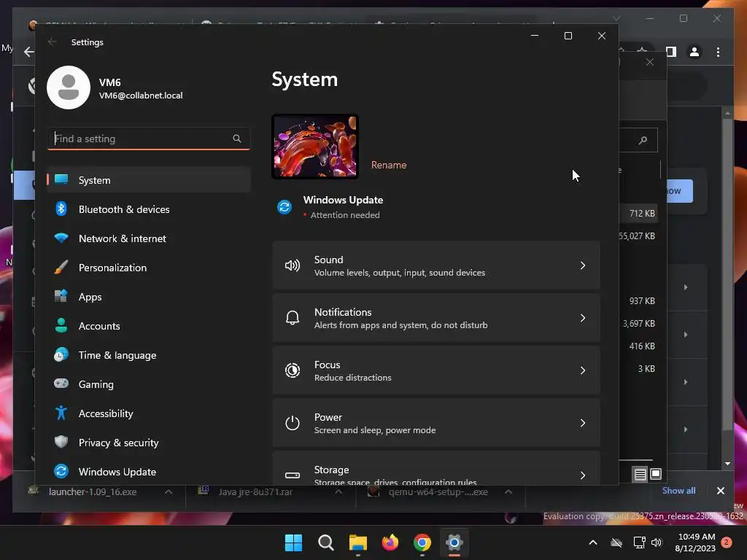Open Apps settings
This screenshot has height=560, width=747.
click(x=149, y=297)
